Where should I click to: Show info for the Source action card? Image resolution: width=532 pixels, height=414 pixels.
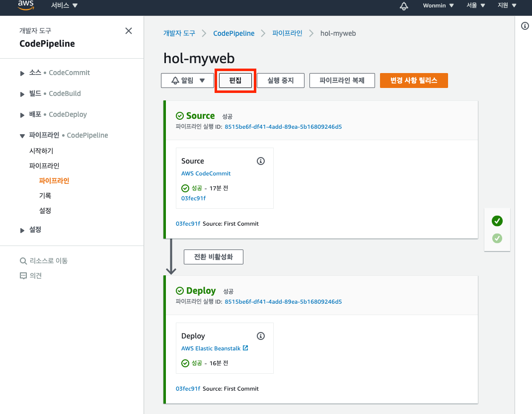pos(261,161)
